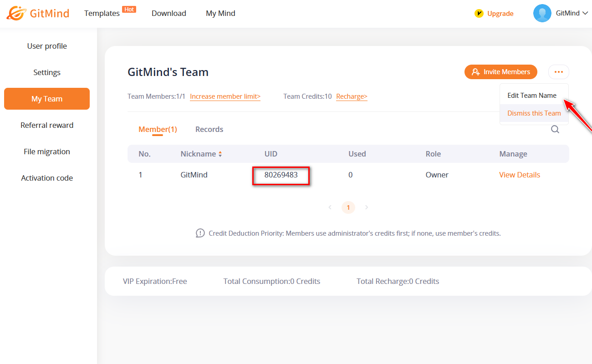Choose Edit Team Name menu entry
Image resolution: width=592 pixels, height=364 pixels.
(534, 96)
